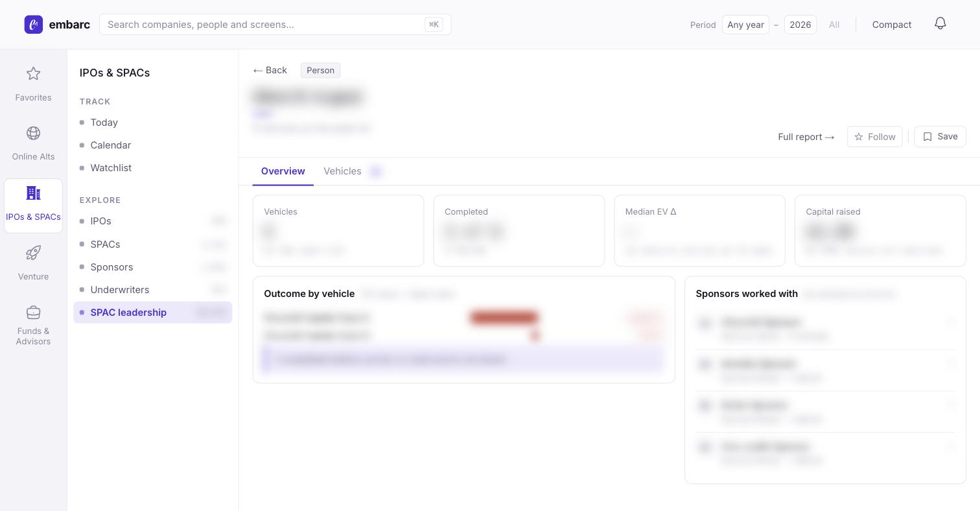The height and width of the screenshot is (511, 980).
Task: Click the Person tag badge
Action: click(320, 70)
